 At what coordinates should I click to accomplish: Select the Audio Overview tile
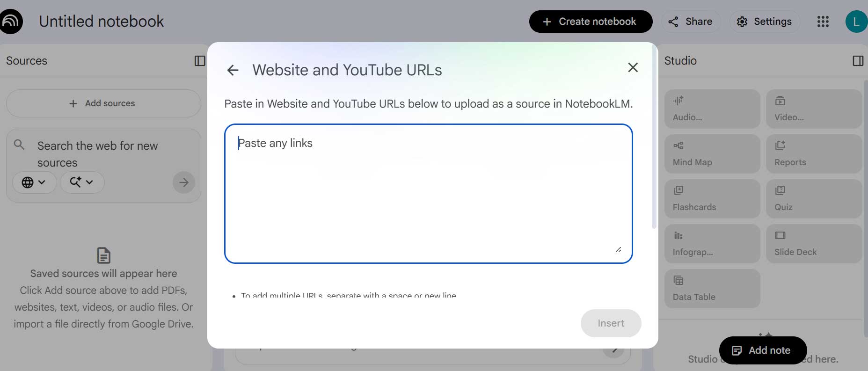tap(712, 109)
